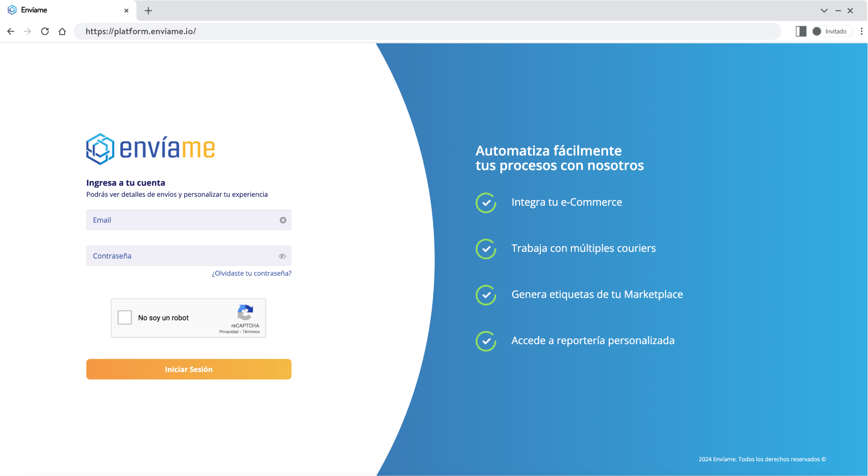The image size is (868, 476).
Task: Open browser three-dot menu
Action: pos(861,31)
